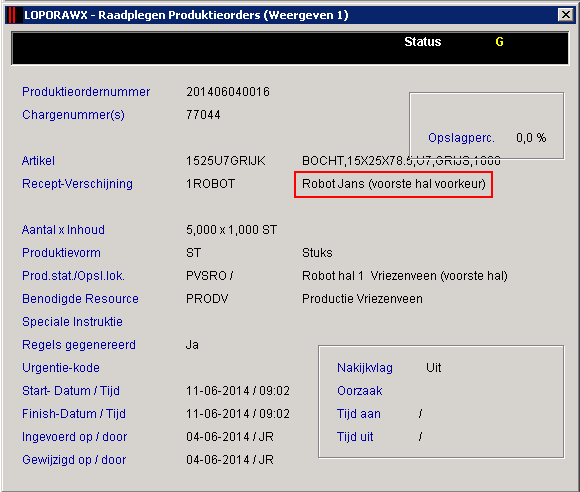This screenshot has height=492, width=580.
Task: Click the Nakijkvlag value Uit
Action: [x=434, y=368]
